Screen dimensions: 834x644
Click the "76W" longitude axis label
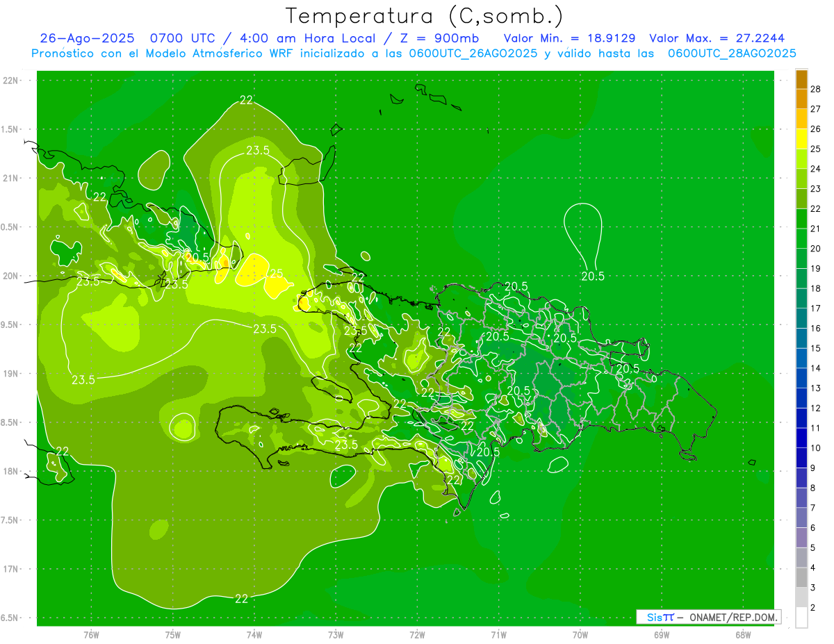[91, 635]
